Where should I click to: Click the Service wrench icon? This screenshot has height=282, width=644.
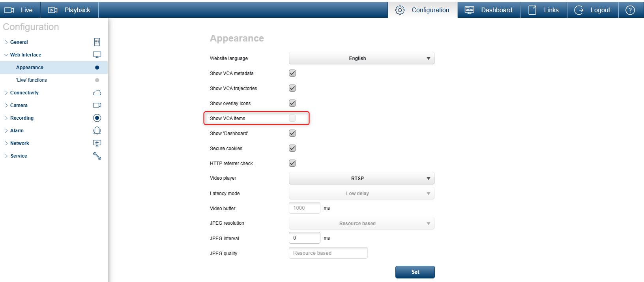[97, 156]
